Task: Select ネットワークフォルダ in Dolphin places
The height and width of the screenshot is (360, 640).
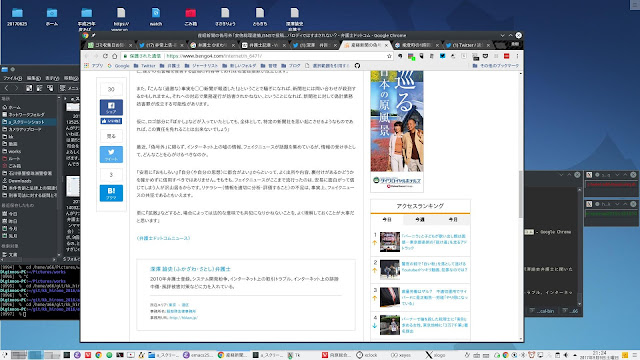Action: pos(26,115)
